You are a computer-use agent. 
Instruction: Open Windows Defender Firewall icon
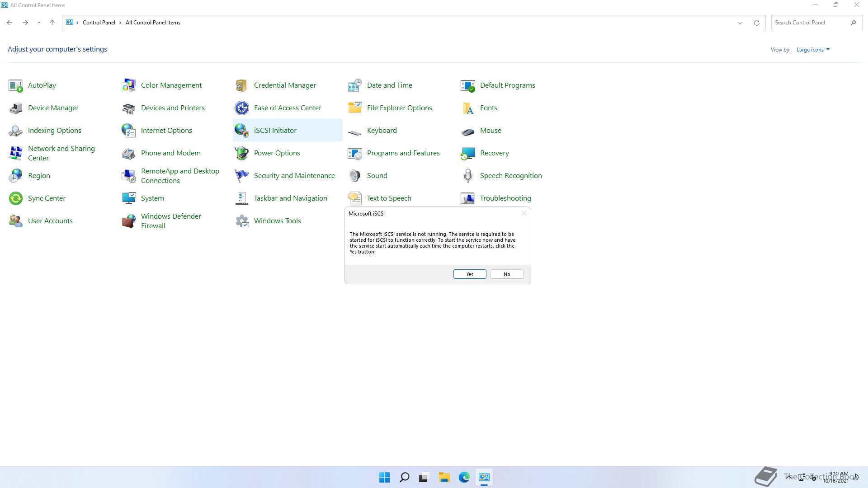point(128,221)
